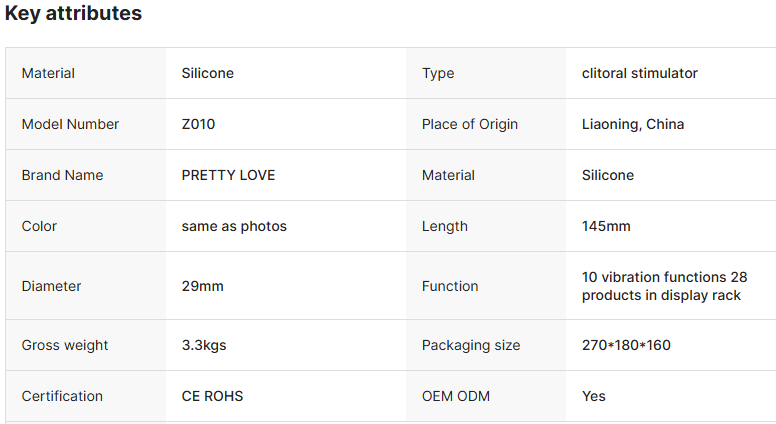
Task: Click the CE ROHS certification value
Action: tap(212, 396)
